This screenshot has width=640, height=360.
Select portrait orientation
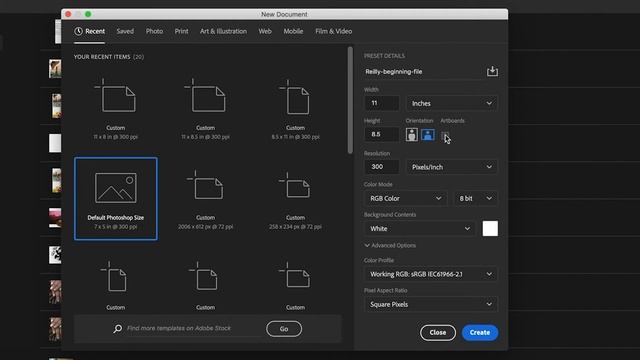click(411, 134)
